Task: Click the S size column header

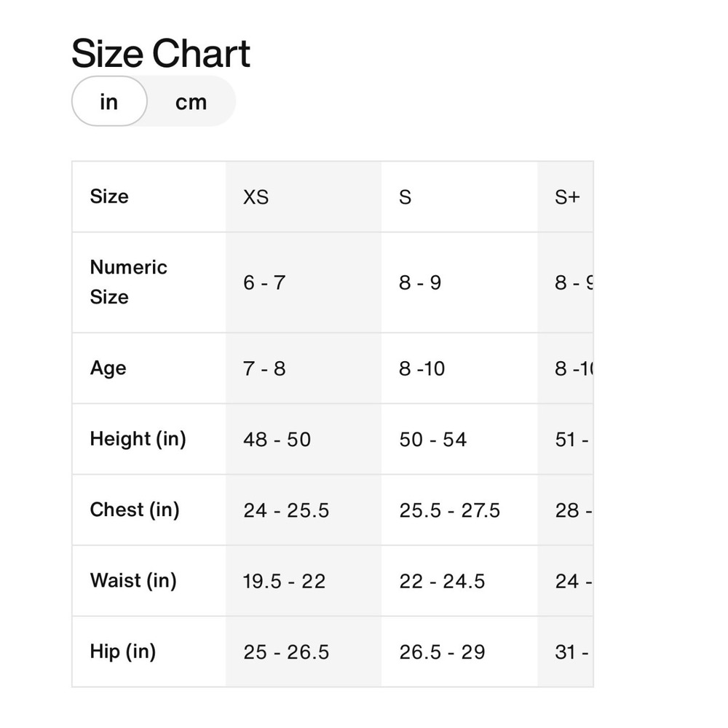Action: (459, 197)
